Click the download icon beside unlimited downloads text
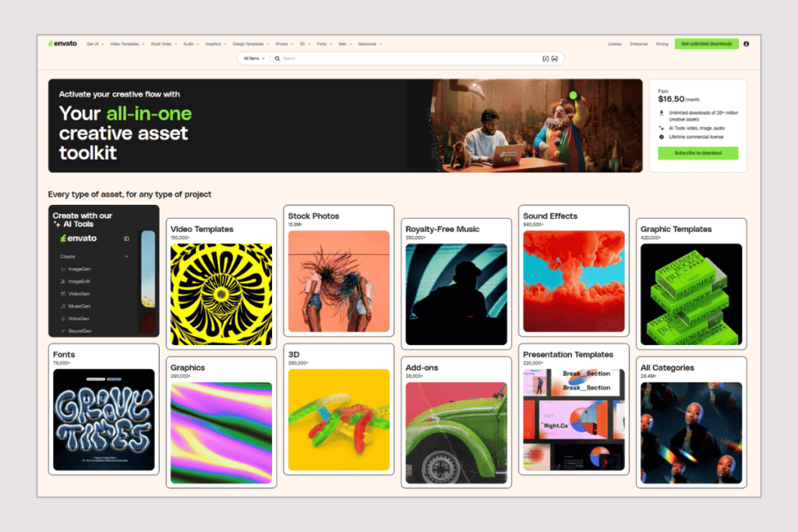 click(x=662, y=113)
